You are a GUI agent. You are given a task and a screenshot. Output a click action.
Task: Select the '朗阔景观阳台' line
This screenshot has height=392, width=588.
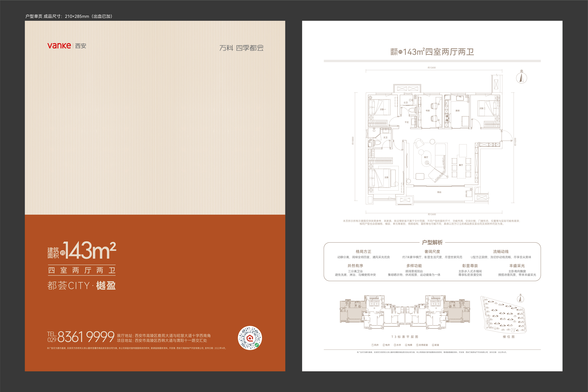pos(414,271)
